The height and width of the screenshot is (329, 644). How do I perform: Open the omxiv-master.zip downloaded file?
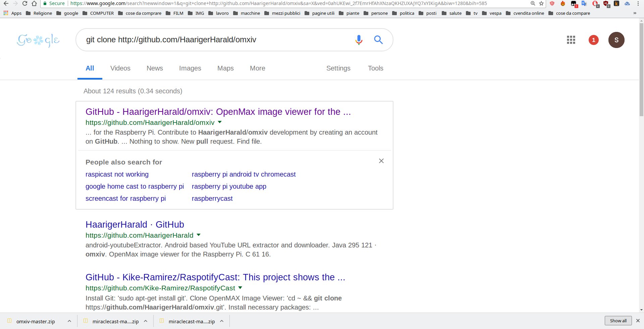tap(36, 321)
